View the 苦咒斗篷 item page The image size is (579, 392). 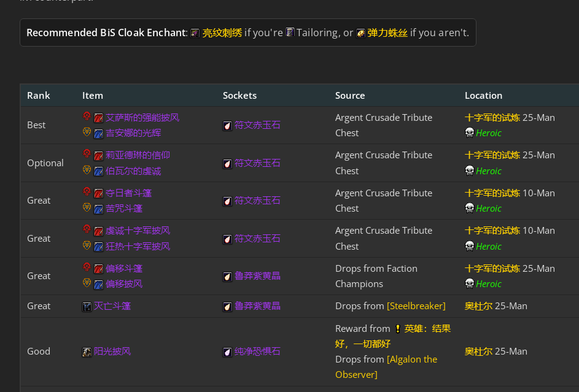[124, 209]
